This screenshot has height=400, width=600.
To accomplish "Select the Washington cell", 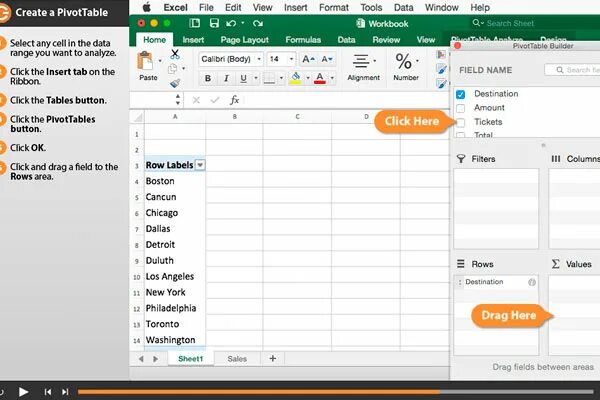I will [x=175, y=340].
